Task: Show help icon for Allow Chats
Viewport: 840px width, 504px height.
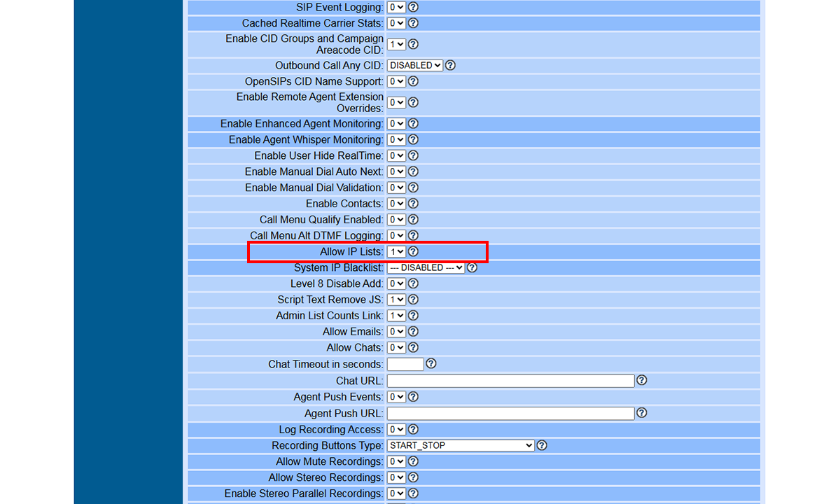Action: 413,348
